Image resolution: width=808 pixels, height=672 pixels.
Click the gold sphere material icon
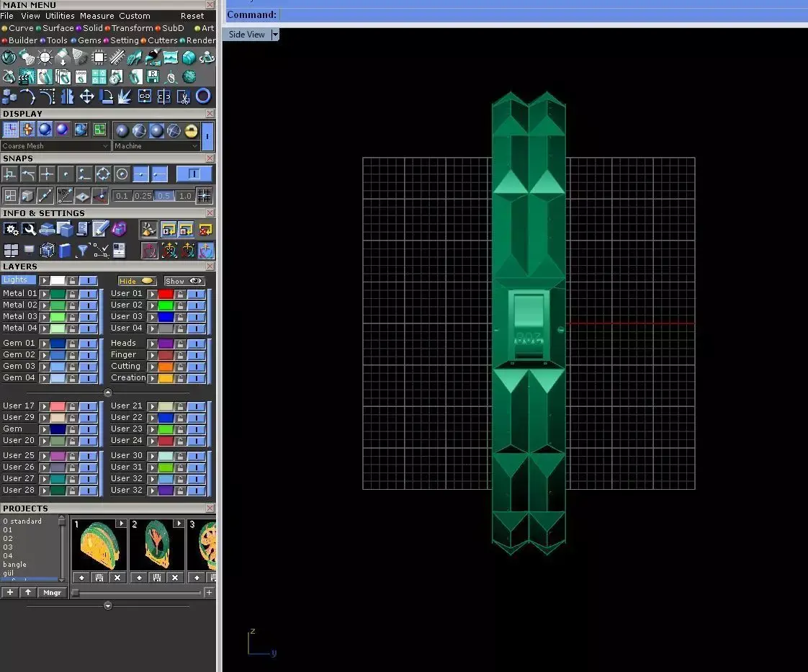[x=191, y=130]
